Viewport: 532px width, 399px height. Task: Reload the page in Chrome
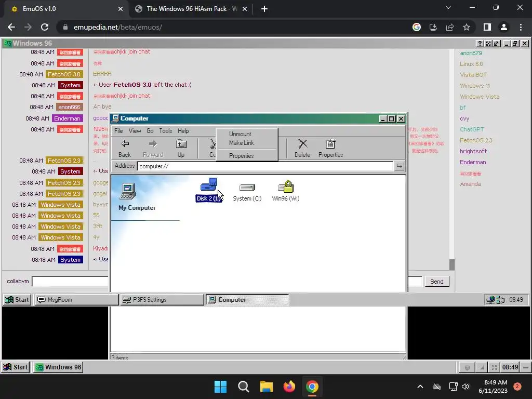[45, 27]
